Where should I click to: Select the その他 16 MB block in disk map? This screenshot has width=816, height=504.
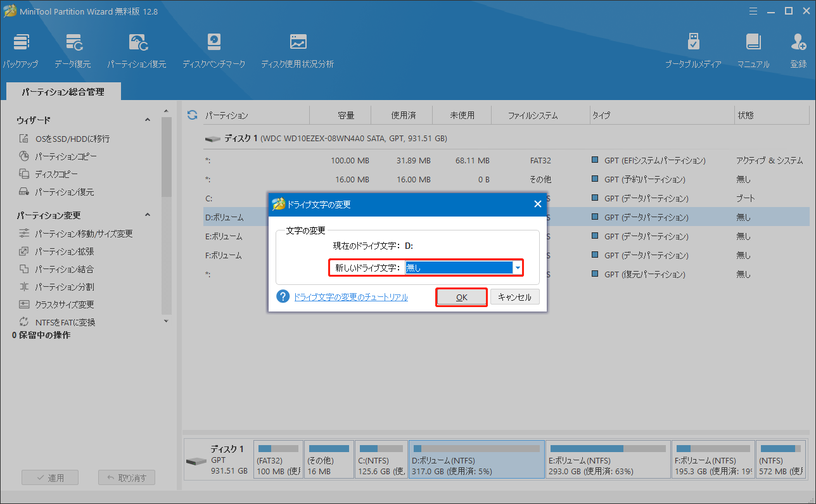point(328,460)
